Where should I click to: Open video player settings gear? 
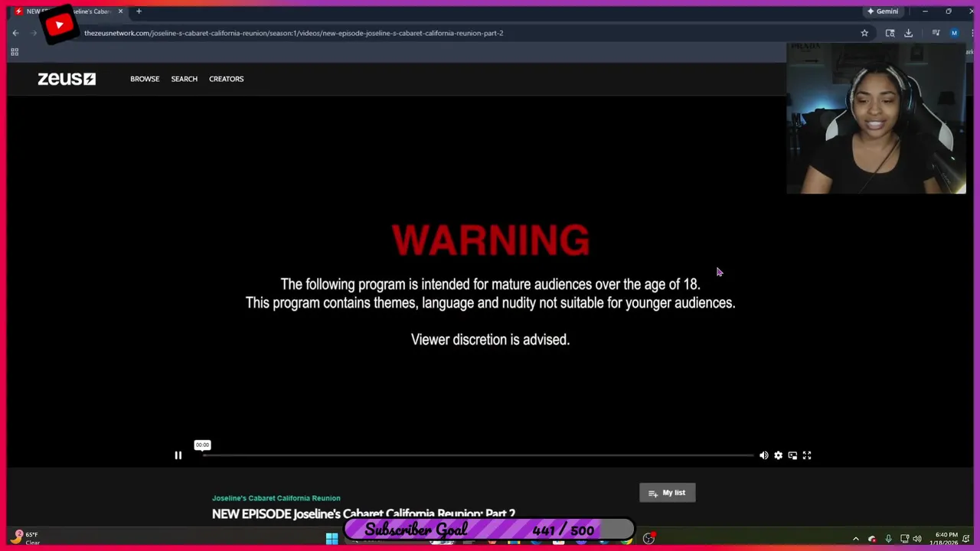coord(778,455)
